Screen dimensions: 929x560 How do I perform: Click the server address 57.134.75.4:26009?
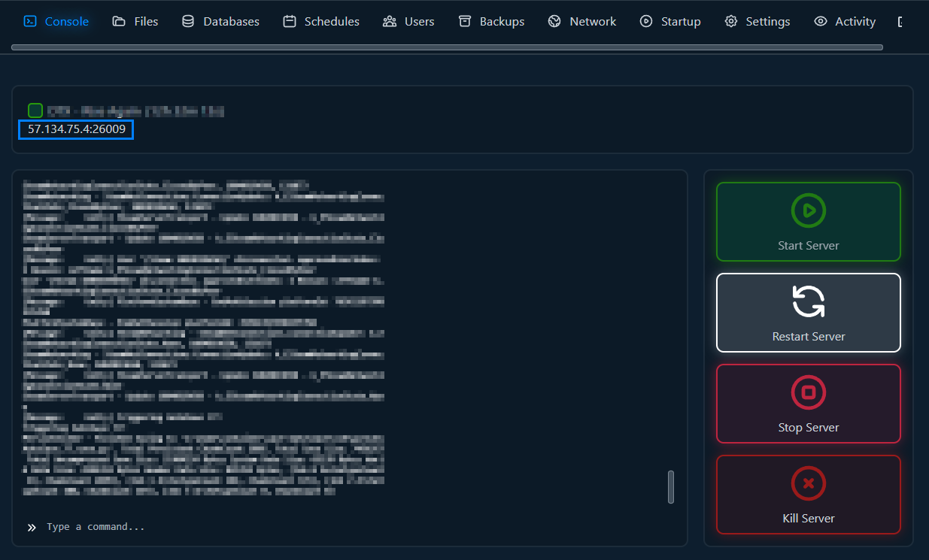coord(77,129)
